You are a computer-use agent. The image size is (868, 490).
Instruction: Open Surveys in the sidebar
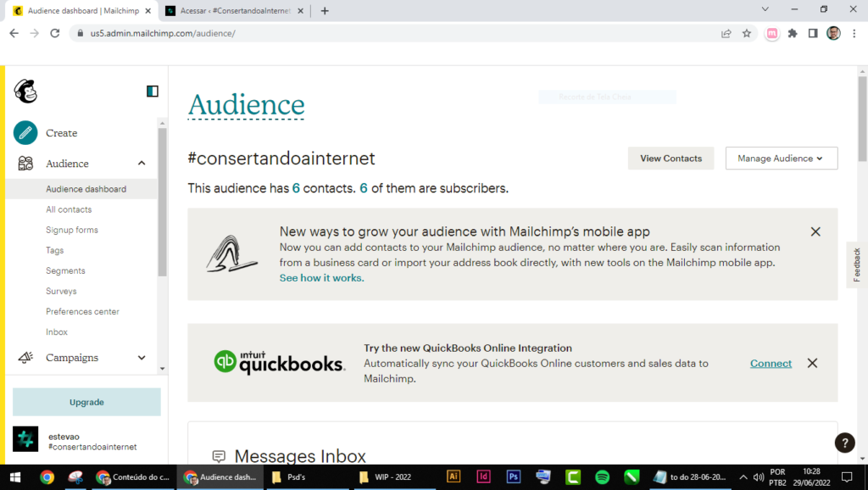61,292
